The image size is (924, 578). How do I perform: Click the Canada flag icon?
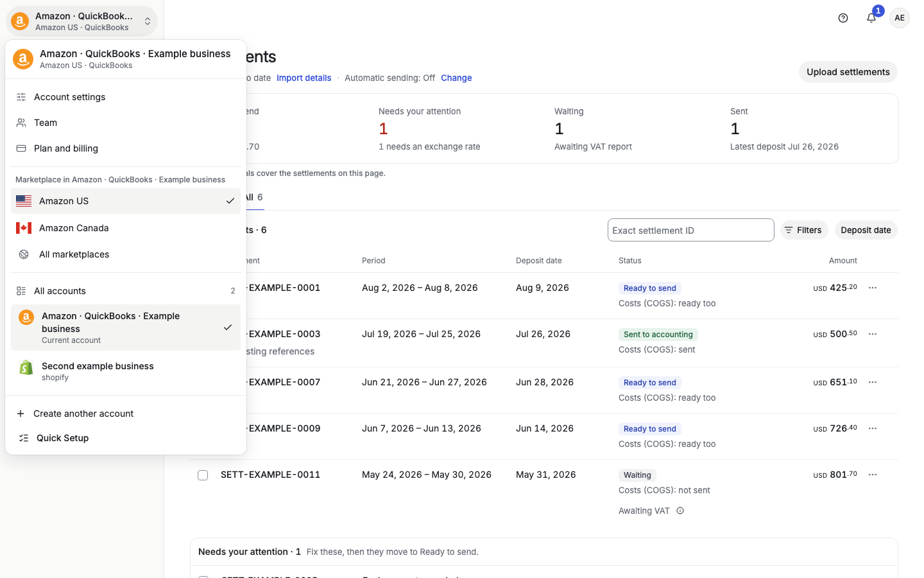pos(24,228)
